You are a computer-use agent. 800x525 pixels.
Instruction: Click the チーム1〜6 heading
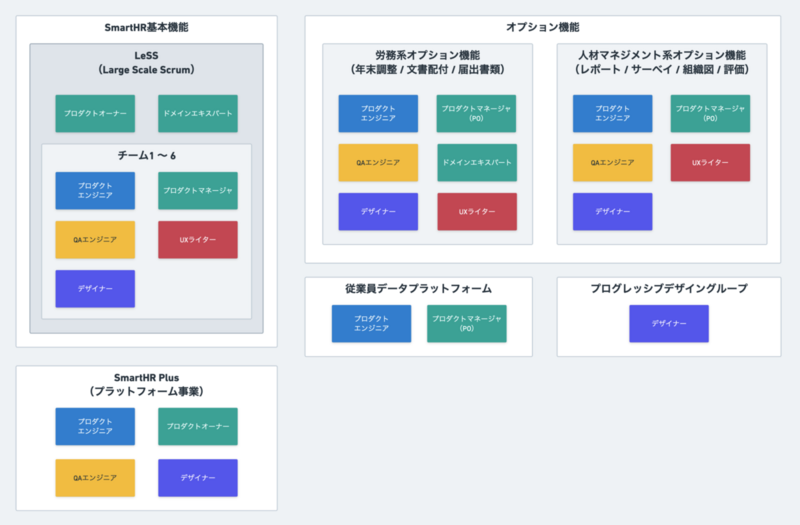pos(146,156)
